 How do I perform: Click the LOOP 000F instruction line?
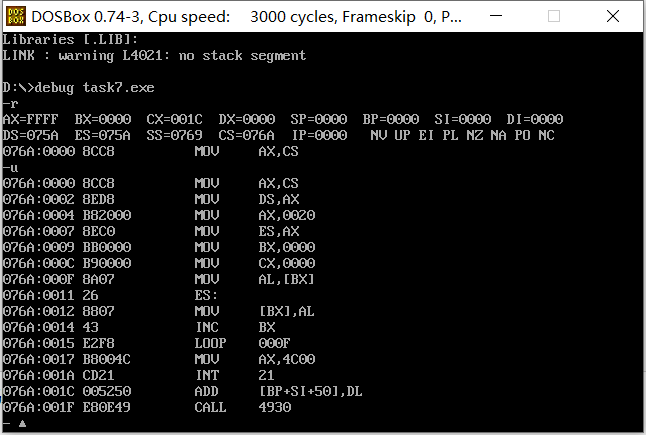click(x=147, y=343)
